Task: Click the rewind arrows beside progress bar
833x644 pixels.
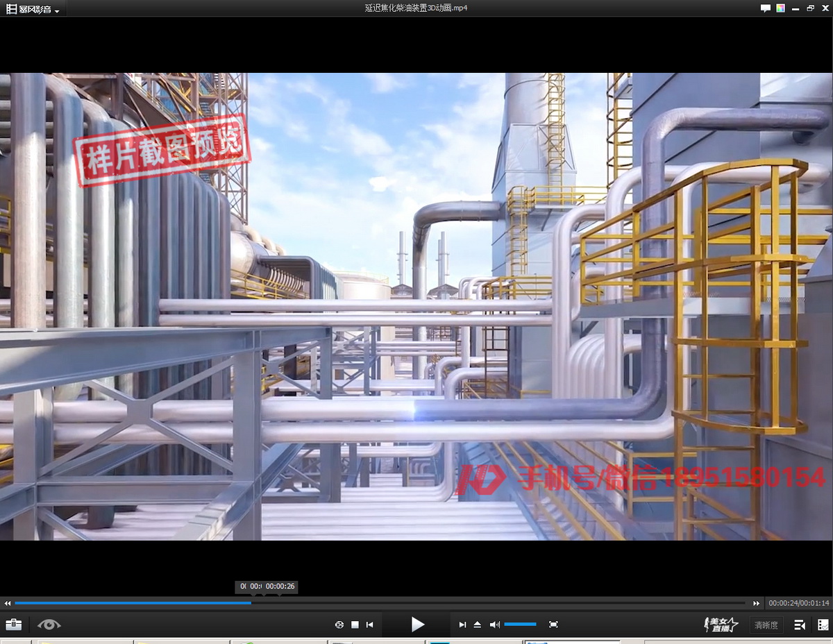Action: [8, 604]
